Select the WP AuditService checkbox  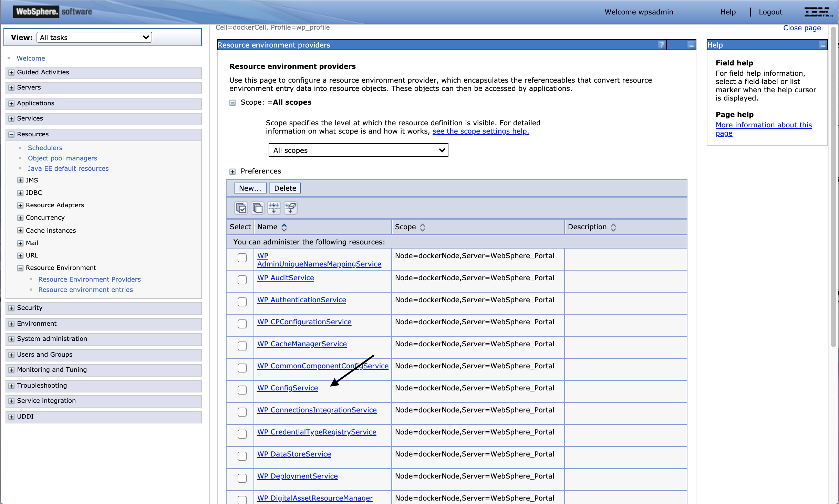point(242,280)
